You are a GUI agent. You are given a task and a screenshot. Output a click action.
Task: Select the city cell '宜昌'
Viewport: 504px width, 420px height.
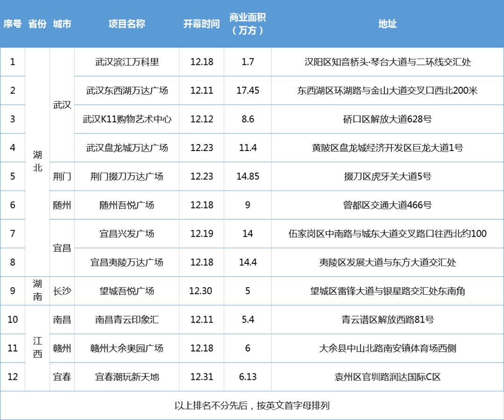pyautogui.click(x=62, y=248)
